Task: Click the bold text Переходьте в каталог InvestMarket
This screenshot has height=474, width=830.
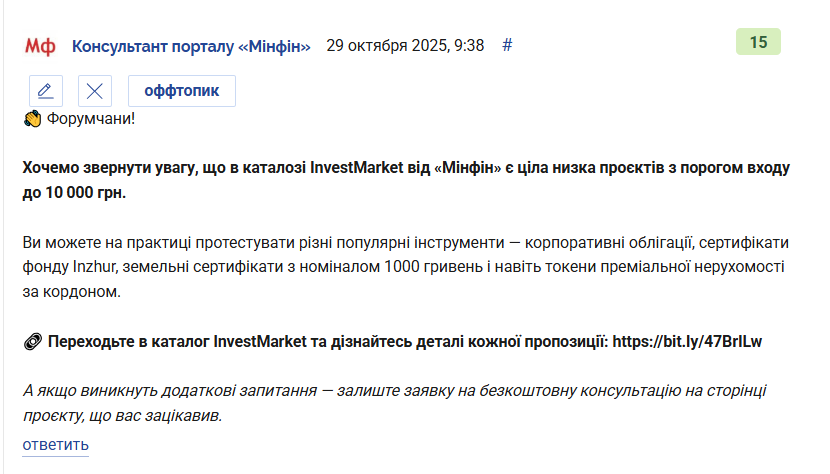Action: click(x=177, y=342)
